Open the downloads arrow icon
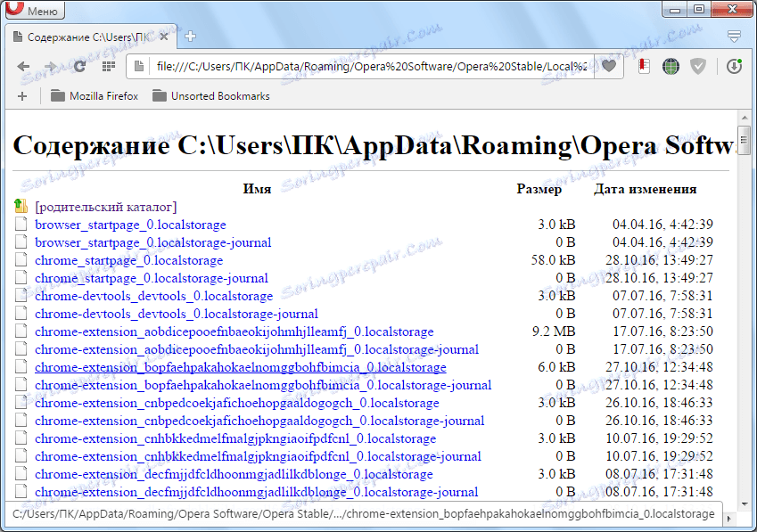 (734, 66)
